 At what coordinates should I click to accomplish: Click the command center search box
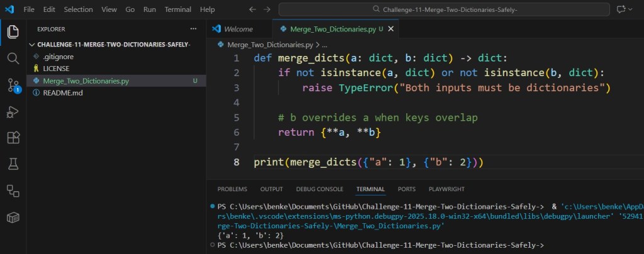pyautogui.click(x=444, y=9)
